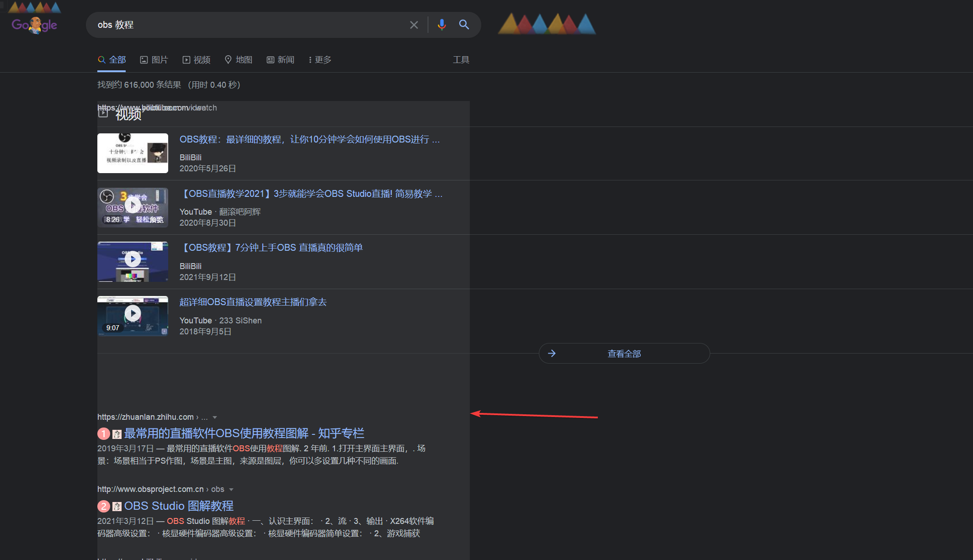Open the dropdown arrow next to obsproject.com.cn
The height and width of the screenshot is (560, 973).
(231, 489)
